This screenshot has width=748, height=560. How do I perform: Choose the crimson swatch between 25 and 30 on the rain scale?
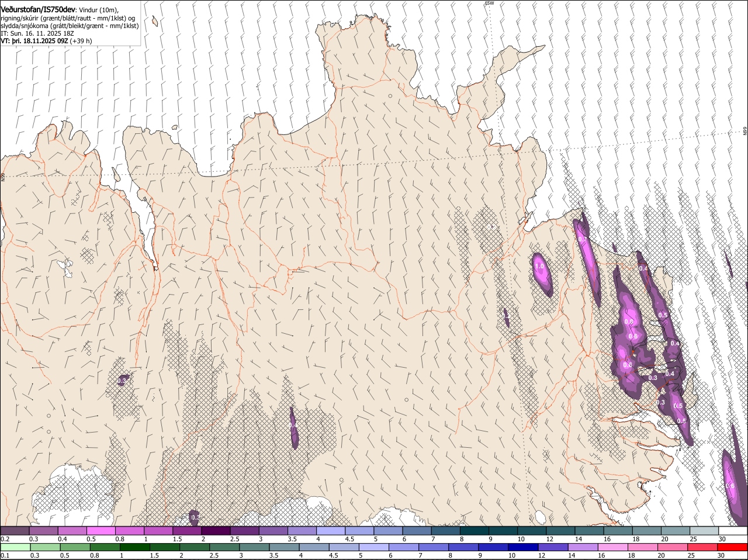point(702,548)
